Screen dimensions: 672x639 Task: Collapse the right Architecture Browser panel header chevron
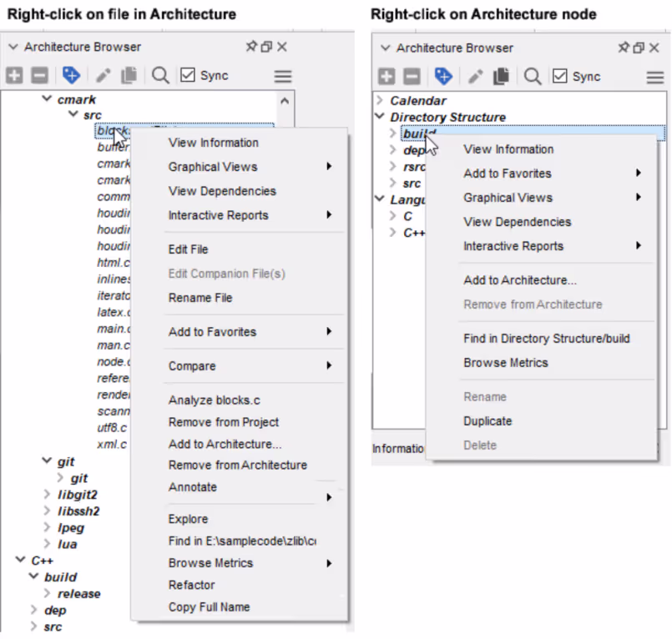[x=386, y=48]
